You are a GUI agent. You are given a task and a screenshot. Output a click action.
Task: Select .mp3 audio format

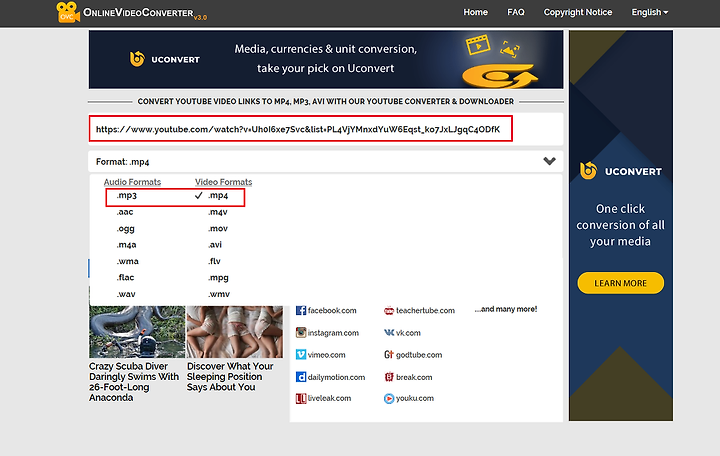(x=127, y=195)
